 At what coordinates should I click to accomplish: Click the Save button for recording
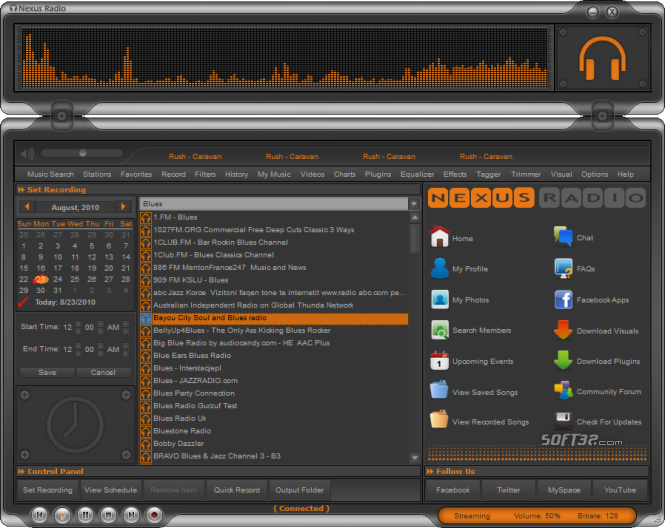pos(47,372)
